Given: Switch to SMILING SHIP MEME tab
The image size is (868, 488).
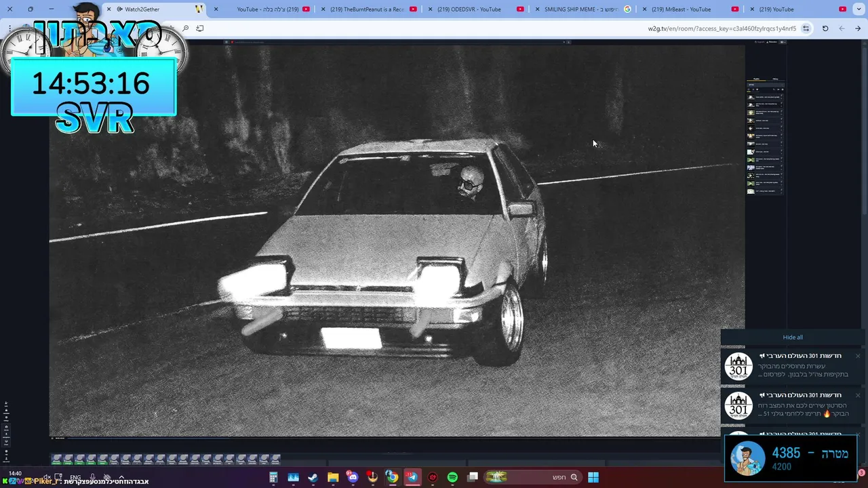Looking at the screenshot, I should (583, 9).
